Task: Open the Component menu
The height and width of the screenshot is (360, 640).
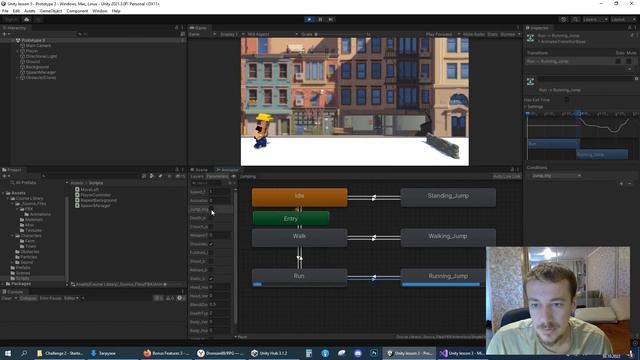Action: click(77, 11)
